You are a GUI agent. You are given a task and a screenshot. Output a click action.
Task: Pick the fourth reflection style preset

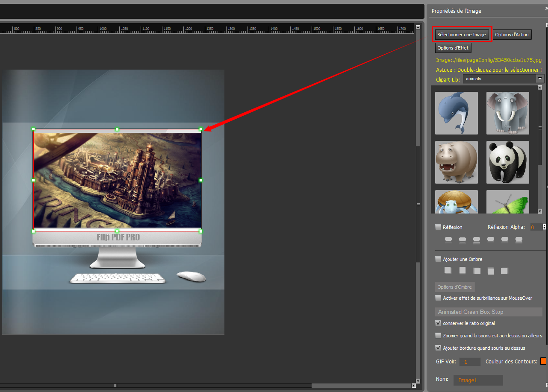point(491,240)
